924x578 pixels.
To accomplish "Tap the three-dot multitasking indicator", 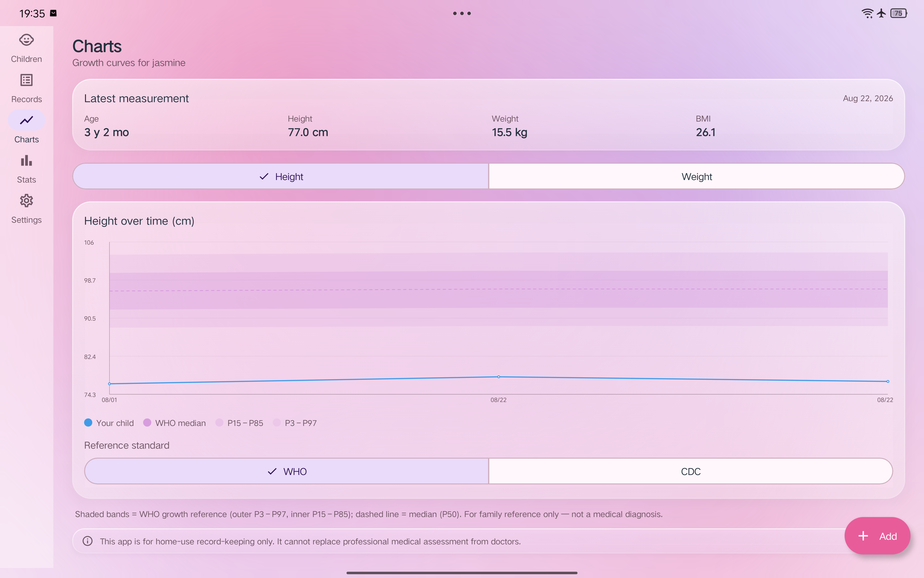I will pos(462,14).
